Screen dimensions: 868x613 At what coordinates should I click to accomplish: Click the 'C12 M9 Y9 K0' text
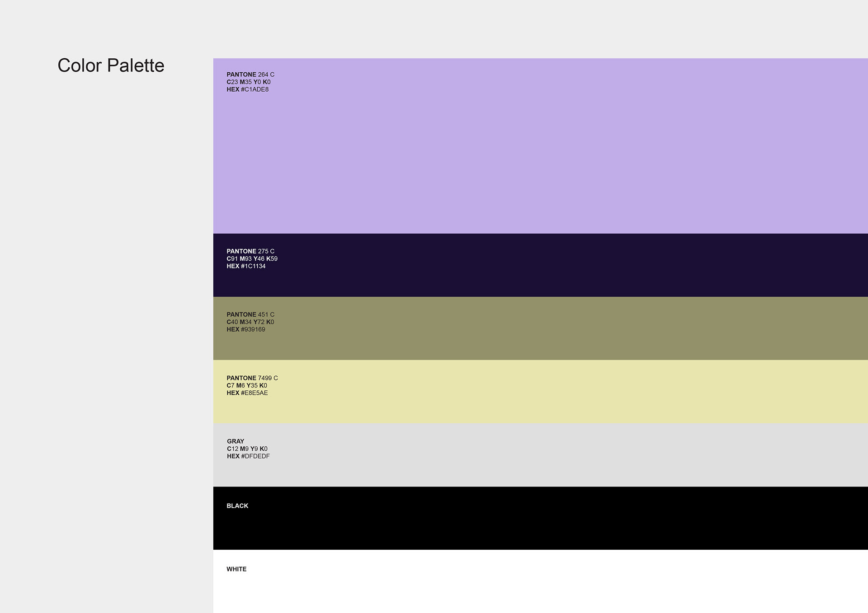coord(247,449)
